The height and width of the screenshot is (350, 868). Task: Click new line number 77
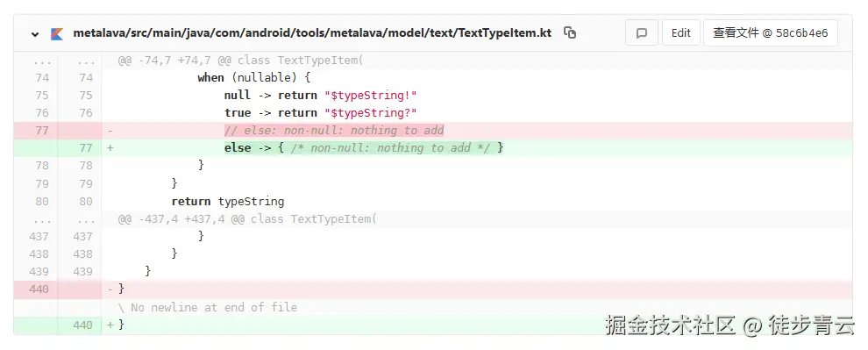[86, 148]
